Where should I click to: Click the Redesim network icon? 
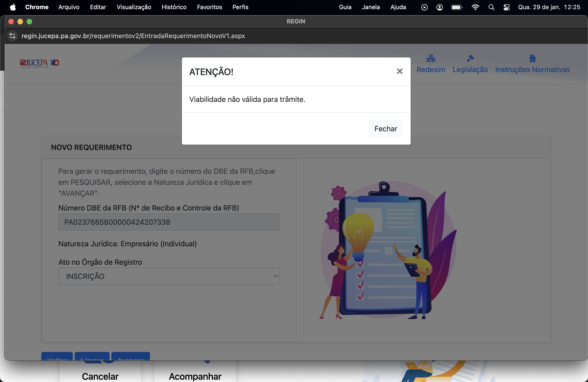click(x=431, y=59)
